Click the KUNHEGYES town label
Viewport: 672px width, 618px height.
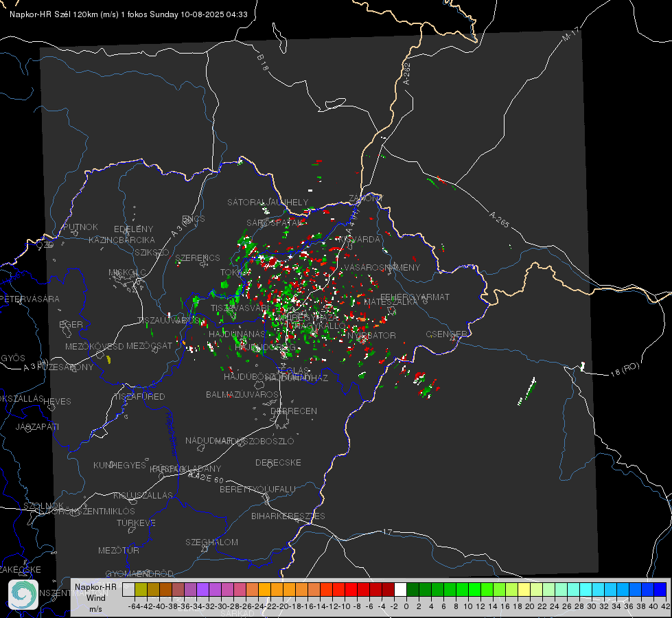[119, 465]
